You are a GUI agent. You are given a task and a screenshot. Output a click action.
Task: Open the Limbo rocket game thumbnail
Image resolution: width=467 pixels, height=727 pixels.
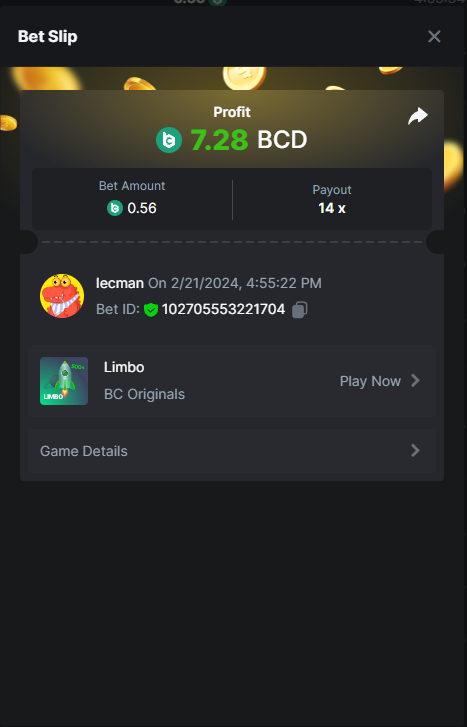coord(64,381)
